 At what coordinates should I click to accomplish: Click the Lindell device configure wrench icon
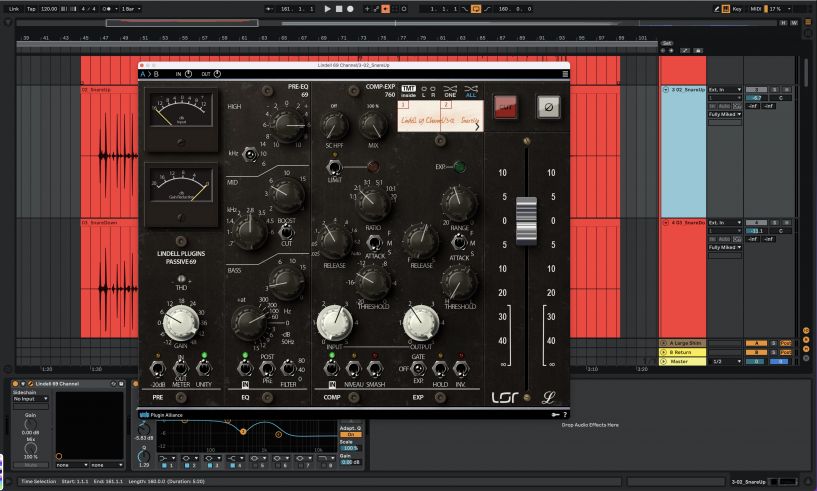pos(31,384)
